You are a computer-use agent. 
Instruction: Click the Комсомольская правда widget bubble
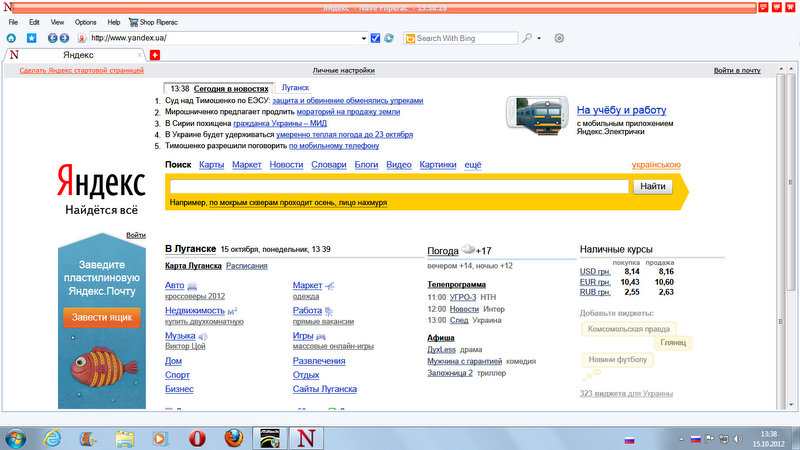(629, 329)
